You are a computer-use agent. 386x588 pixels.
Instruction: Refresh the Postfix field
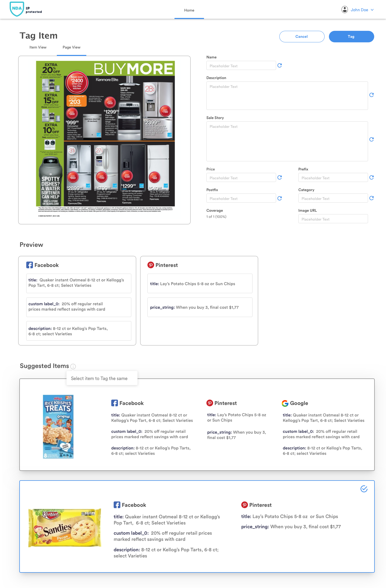tap(280, 198)
